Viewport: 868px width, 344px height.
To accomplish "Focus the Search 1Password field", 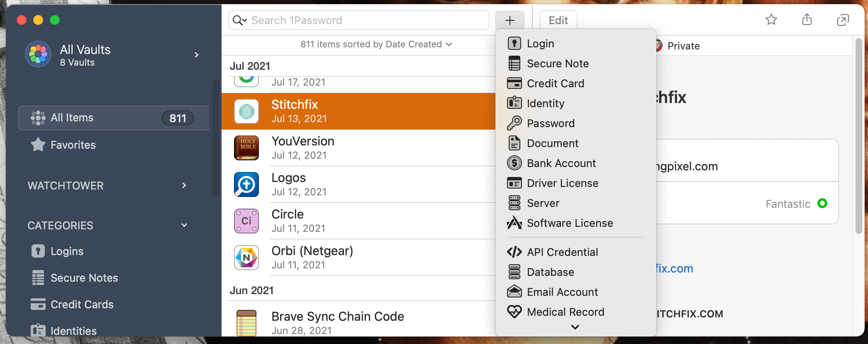I will [x=359, y=20].
